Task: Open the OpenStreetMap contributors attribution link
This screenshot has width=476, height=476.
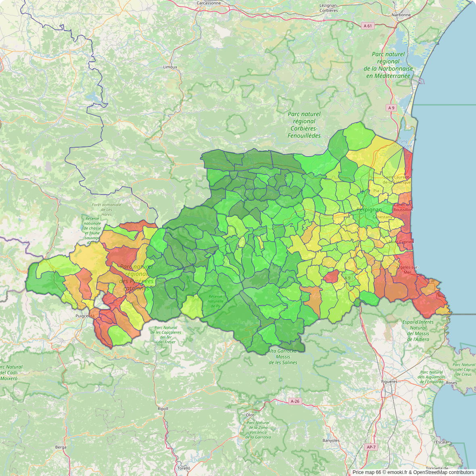Action: (443, 472)
